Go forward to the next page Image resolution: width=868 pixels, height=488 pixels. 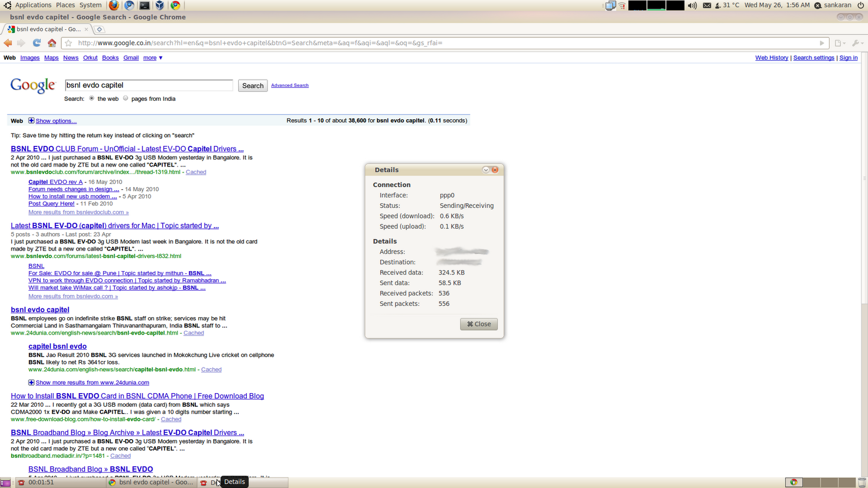21,43
